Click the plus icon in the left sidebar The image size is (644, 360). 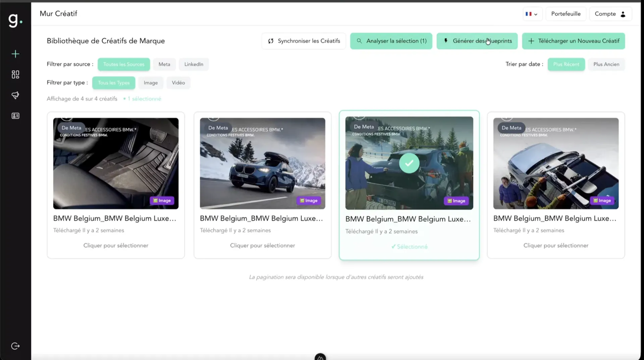tap(15, 54)
